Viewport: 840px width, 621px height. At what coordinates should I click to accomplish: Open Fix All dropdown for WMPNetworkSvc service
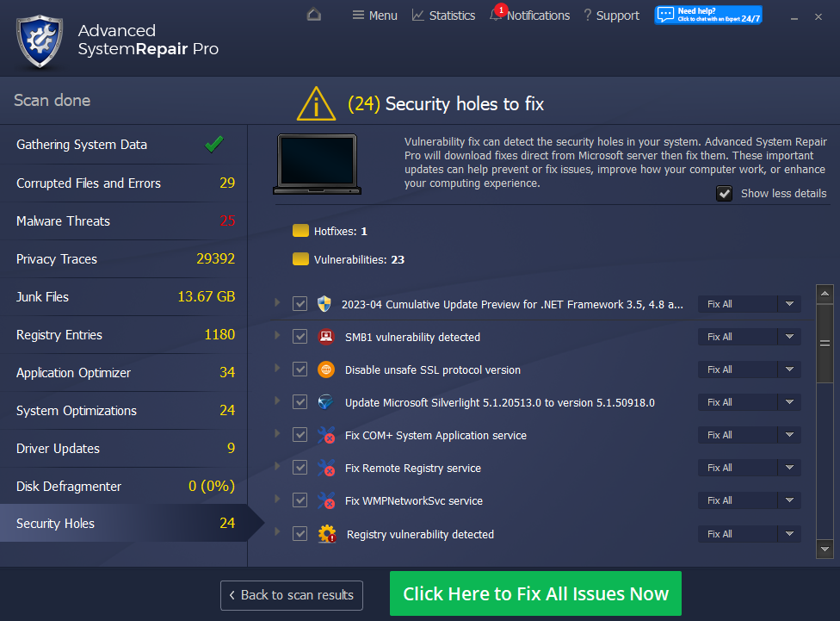[789, 500]
